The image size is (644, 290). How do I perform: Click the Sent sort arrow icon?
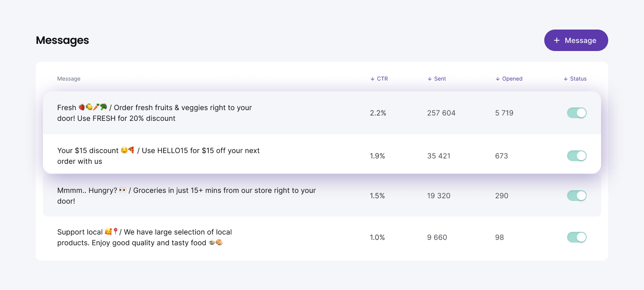click(x=430, y=79)
